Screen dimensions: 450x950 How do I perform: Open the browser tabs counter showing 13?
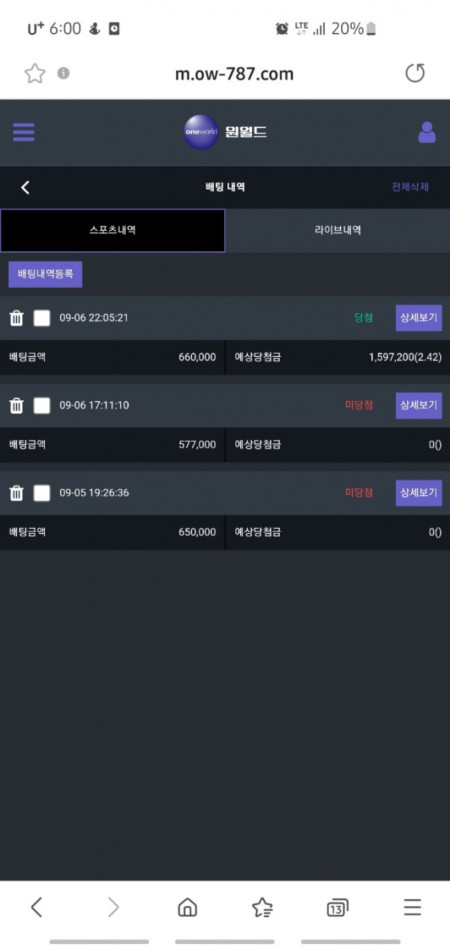337,908
